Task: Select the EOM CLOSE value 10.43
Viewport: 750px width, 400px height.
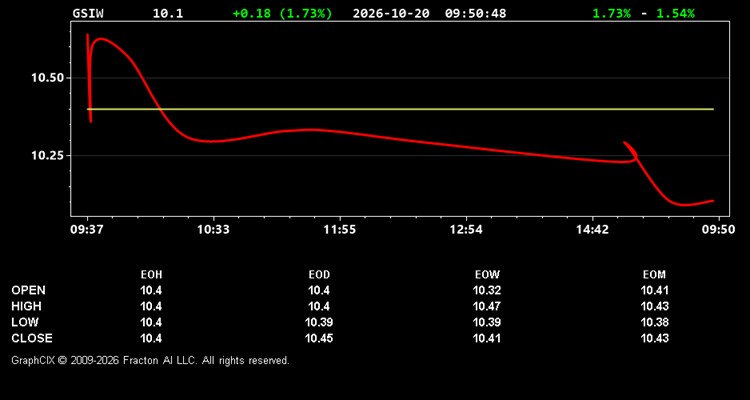Action: [x=654, y=338]
